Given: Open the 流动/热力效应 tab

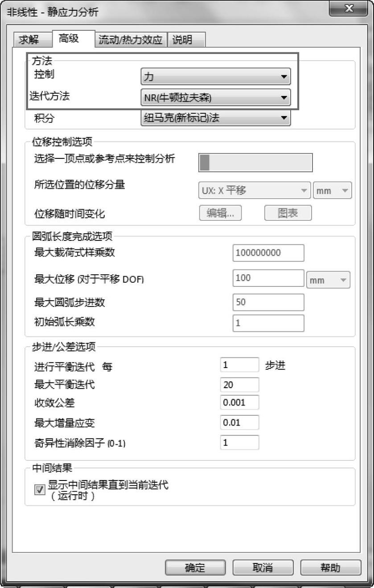Looking at the screenshot, I should pyautogui.click(x=131, y=40).
